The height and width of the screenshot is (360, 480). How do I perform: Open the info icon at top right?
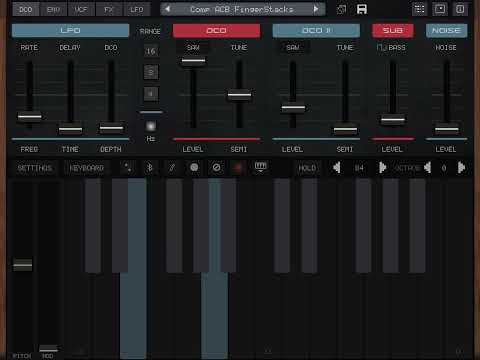(x=460, y=9)
